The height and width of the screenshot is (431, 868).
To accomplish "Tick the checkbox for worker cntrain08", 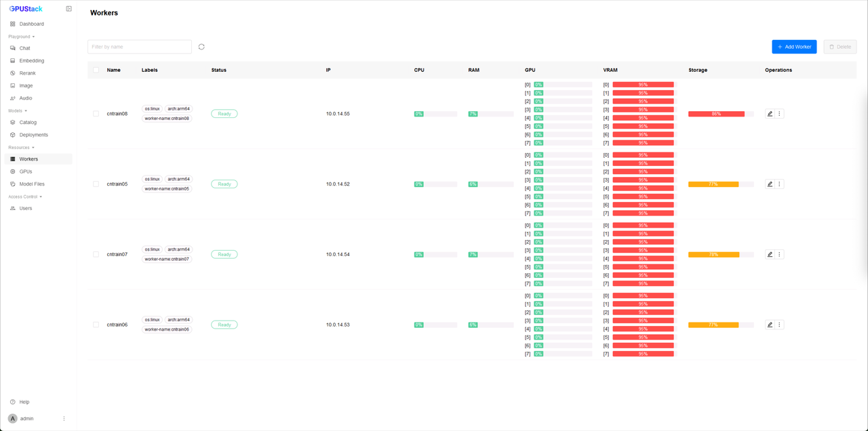I will click(x=96, y=114).
